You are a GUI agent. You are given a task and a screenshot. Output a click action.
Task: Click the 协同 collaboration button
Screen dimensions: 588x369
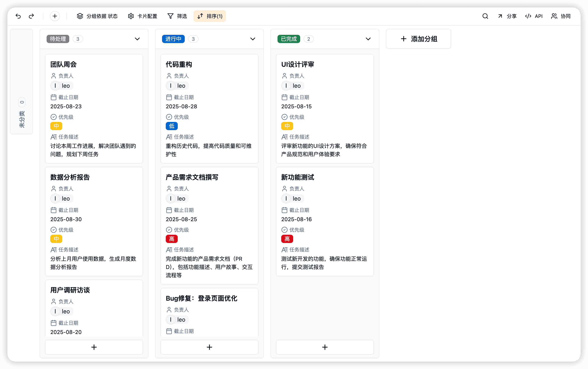(561, 16)
